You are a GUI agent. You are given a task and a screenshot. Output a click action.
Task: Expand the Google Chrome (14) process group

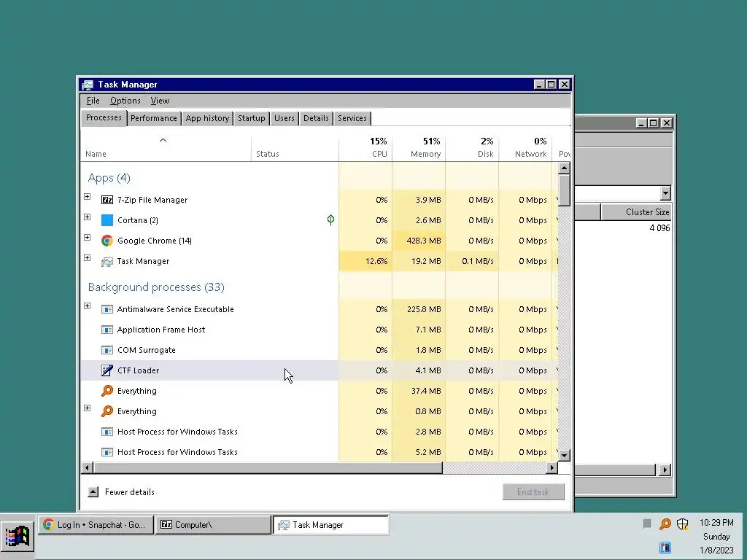pyautogui.click(x=88, y=238)
